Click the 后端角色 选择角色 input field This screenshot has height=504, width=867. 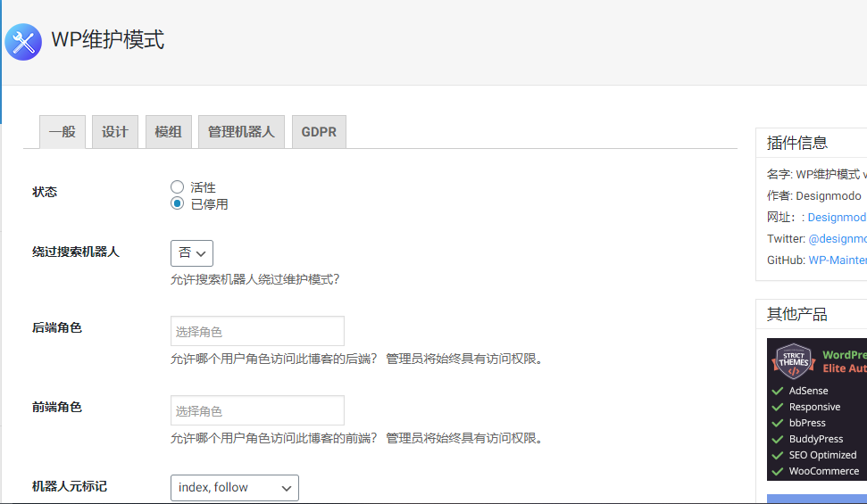coord(257,331)
